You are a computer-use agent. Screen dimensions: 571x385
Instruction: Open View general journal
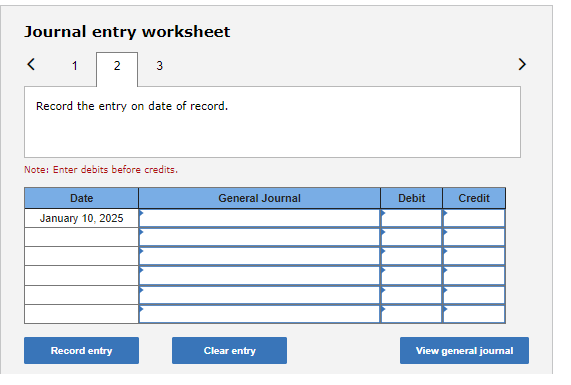point(464,350)
